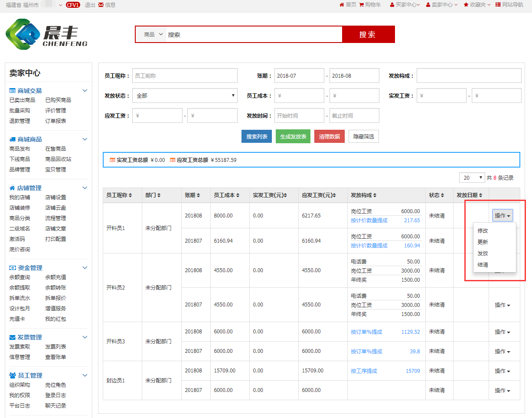The height and width of the screenshot is (418, 532).
Task: Click the 员工昵称 input field
Action: click(x=185, y=76)
